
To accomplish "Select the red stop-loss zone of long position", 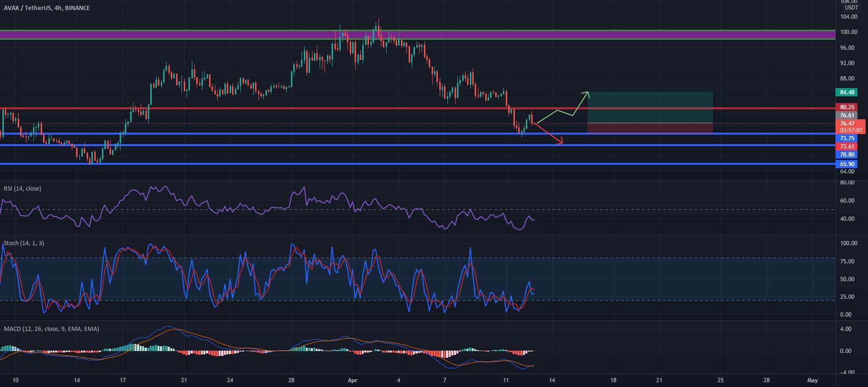I will pos(650,128).
